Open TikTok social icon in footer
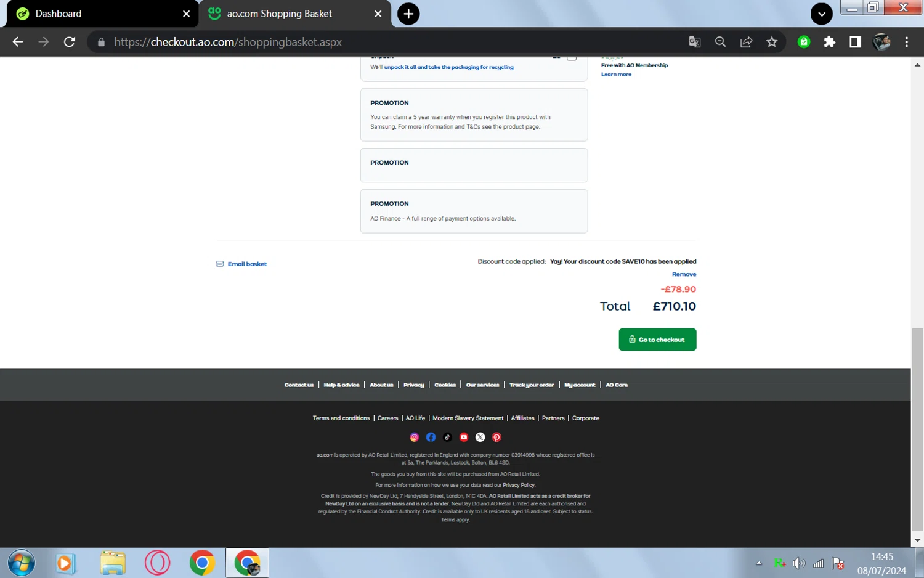 447,437
